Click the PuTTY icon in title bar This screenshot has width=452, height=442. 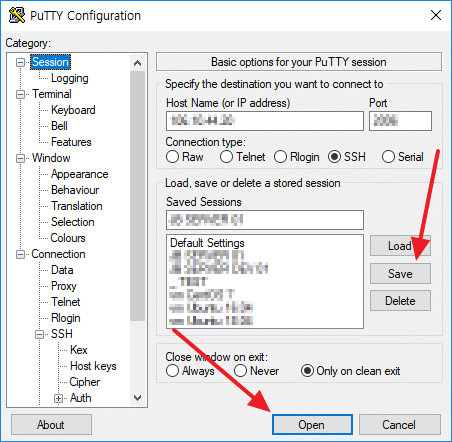[17, 15]
